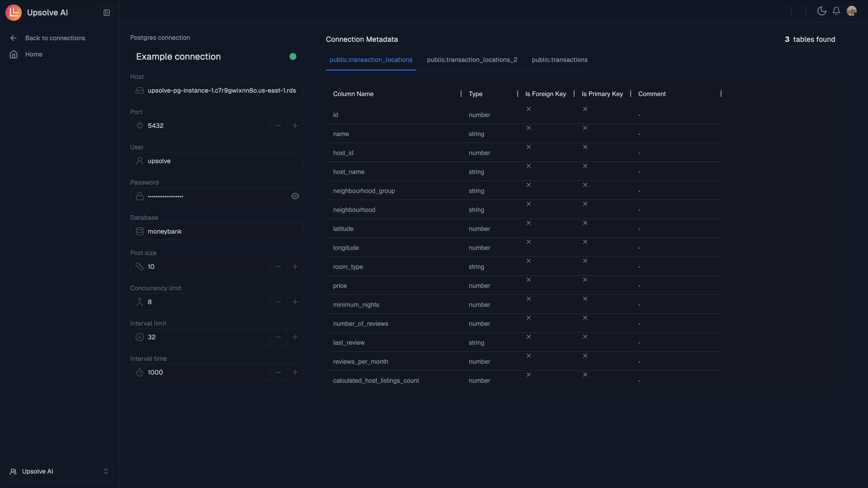Click back arrow to connections
Viewport: 868px width, 488px height.
pyautogui.click(x=14, y=38)
